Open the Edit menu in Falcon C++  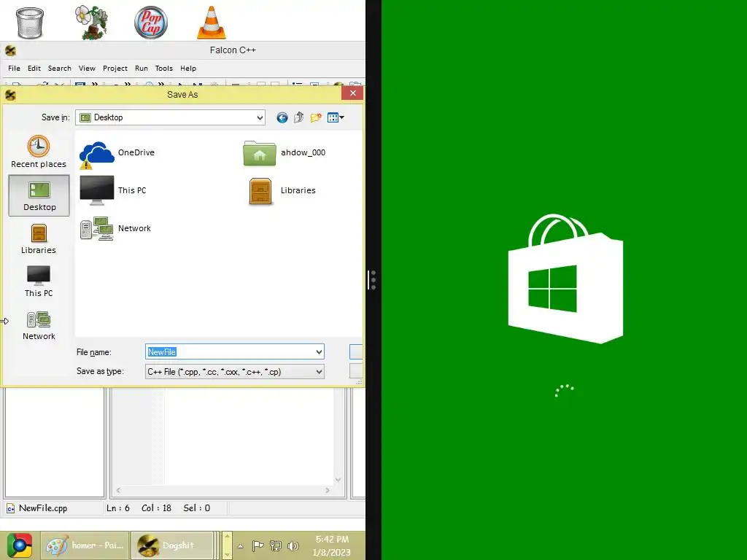(x=34, y=69)
